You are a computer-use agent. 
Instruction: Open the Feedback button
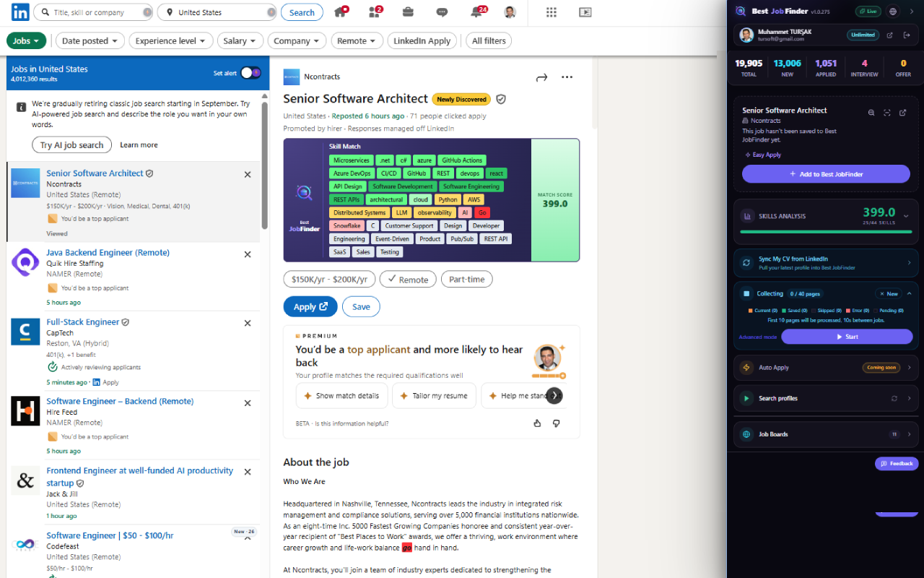coord(897,464)
